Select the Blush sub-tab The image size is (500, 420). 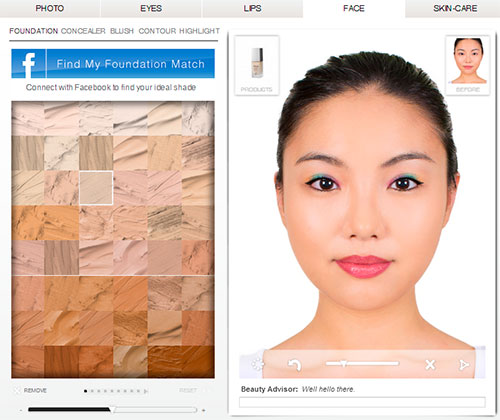[122, 31]
